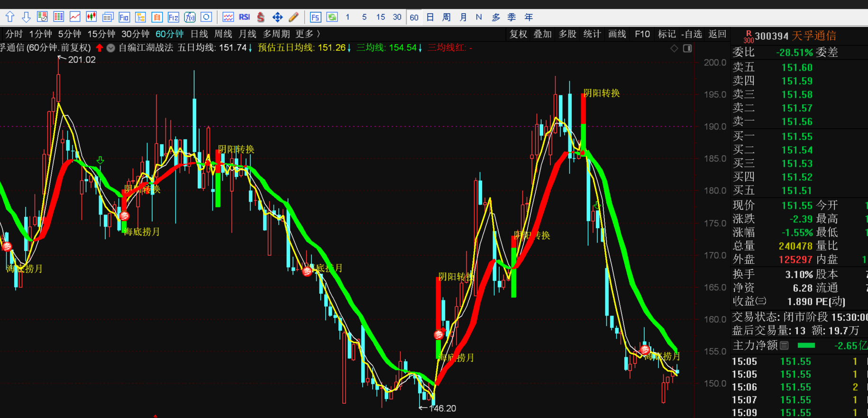Switch to the 周线 tab
The height and width of the screenshot is (418, 868).
223,34
